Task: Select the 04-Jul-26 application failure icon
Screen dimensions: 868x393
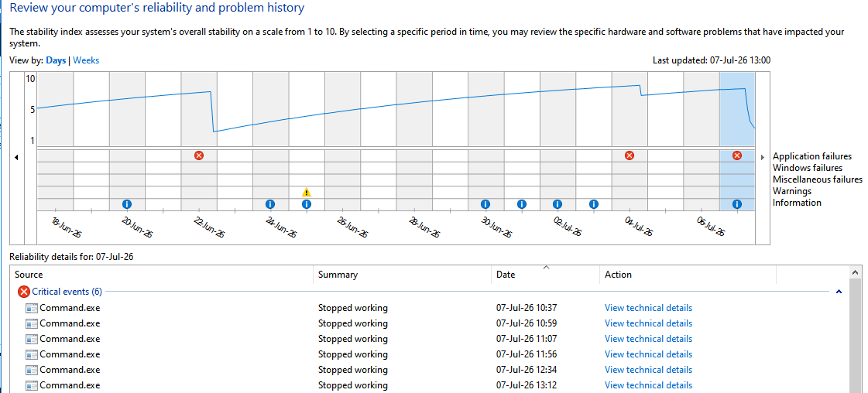Action: (x=630, y=155)
